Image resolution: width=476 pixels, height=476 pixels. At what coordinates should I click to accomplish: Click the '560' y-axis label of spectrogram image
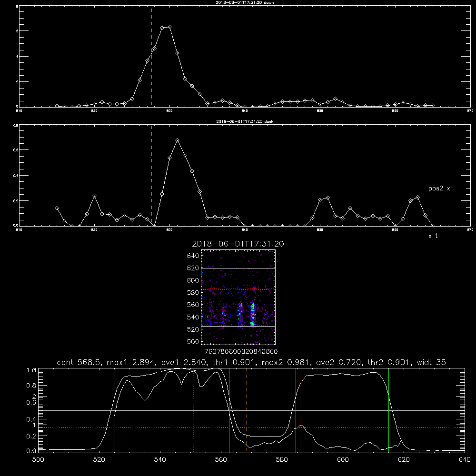(193, 305)
